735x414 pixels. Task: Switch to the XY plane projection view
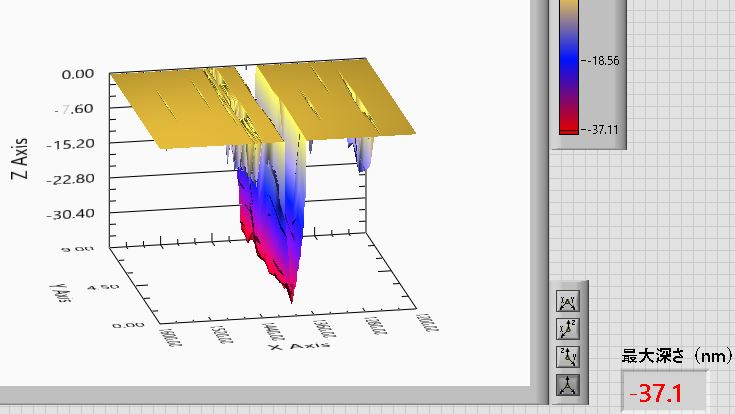click(x=567, y=302)
